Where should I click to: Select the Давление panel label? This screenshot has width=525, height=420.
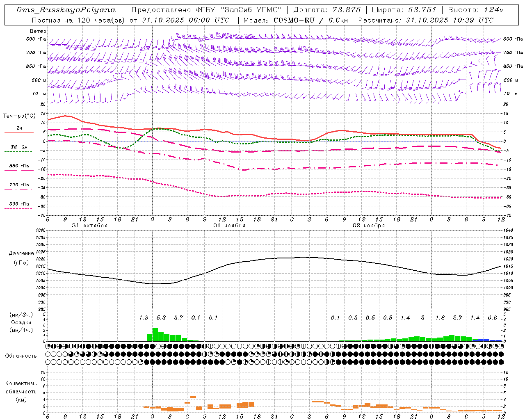click(21, 253)
